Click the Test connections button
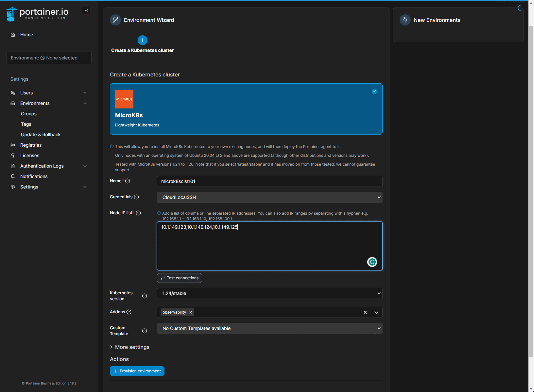The image size is (534, 392). coord(180,278)
